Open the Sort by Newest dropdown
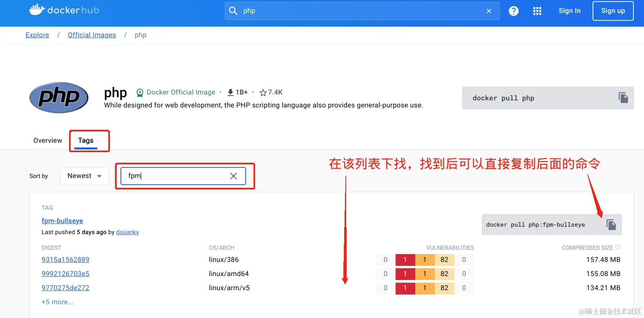 84,176
